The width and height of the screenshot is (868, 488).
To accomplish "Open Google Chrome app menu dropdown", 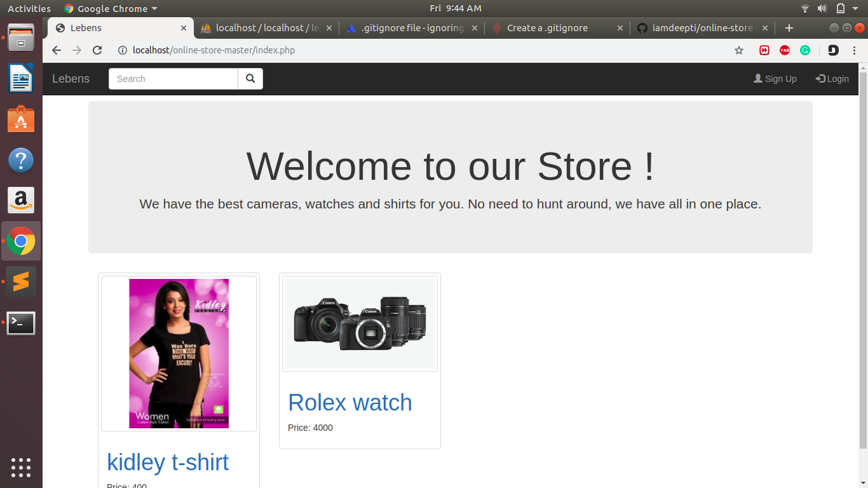I will pyautogui.click(x=111, y=8).
